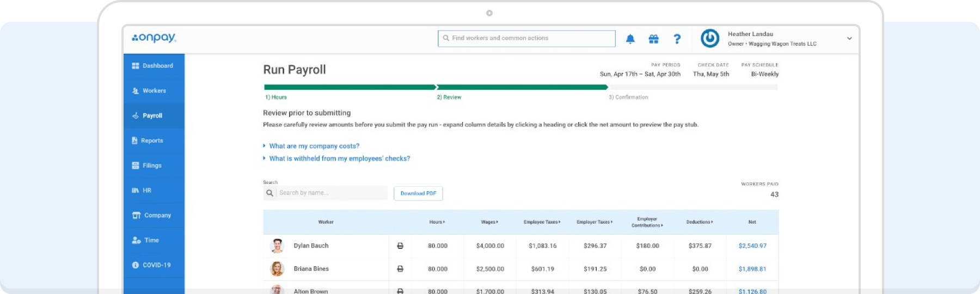The width and height of the screenshot is (980, 294).
Task: Open Payroll in the sidebar
Action: pos(154,115)
